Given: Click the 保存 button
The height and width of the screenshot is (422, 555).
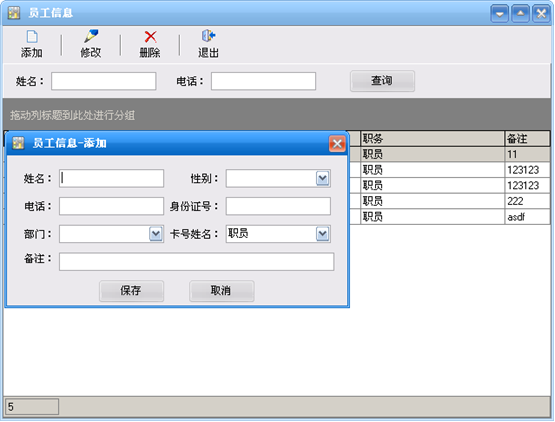Looking at the screenshot, I should tap(131, 291).
